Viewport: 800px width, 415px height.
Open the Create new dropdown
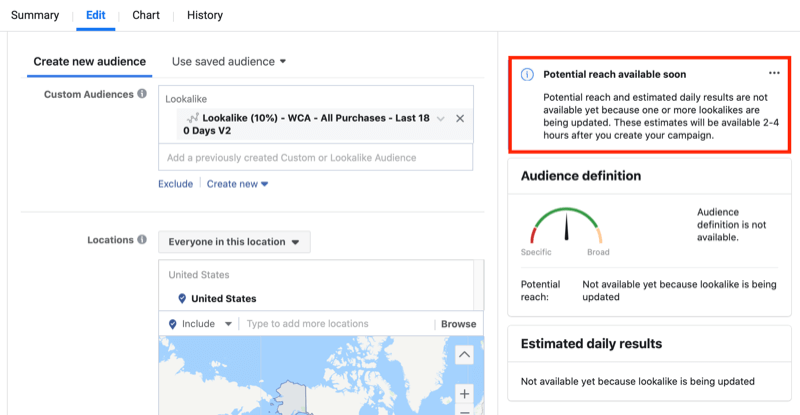pyautogui.click(x=237, y=184)
